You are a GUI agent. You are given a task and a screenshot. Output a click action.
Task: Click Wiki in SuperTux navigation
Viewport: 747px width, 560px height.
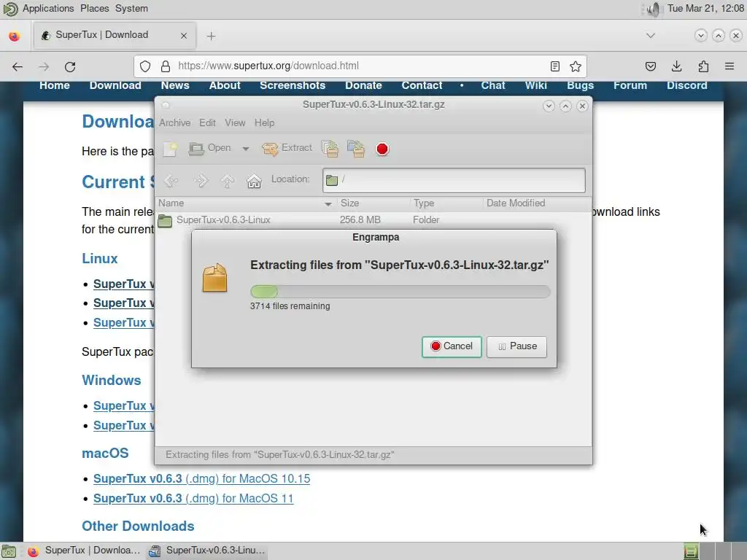point(535,85)
